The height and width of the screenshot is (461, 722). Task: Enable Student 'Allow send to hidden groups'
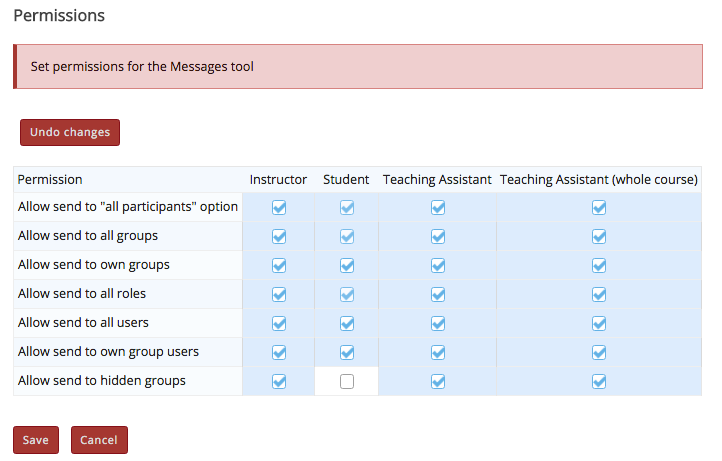click(346, 381)
